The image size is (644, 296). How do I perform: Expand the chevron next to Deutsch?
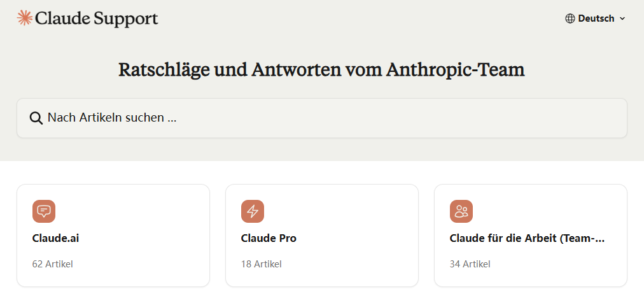(x=622, y=18)
